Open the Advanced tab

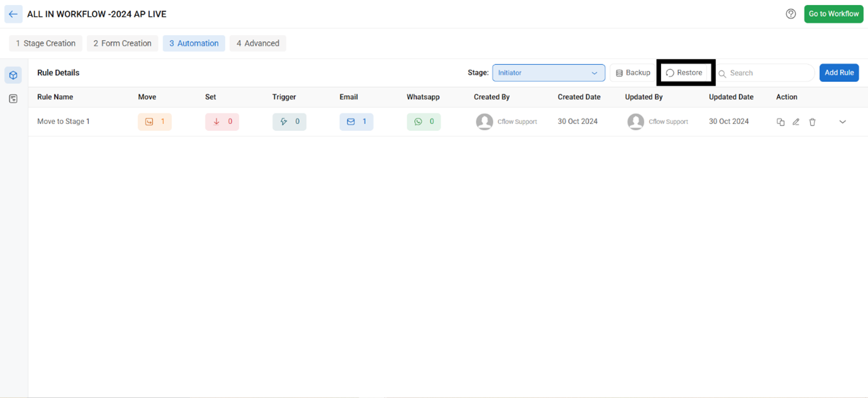(257, 43)
